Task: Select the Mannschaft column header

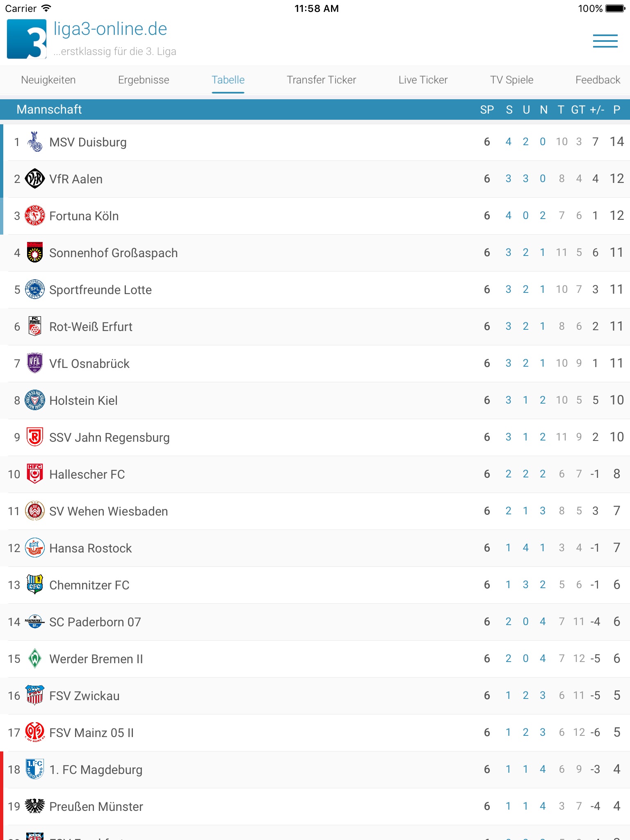Action: coord(49,110)
